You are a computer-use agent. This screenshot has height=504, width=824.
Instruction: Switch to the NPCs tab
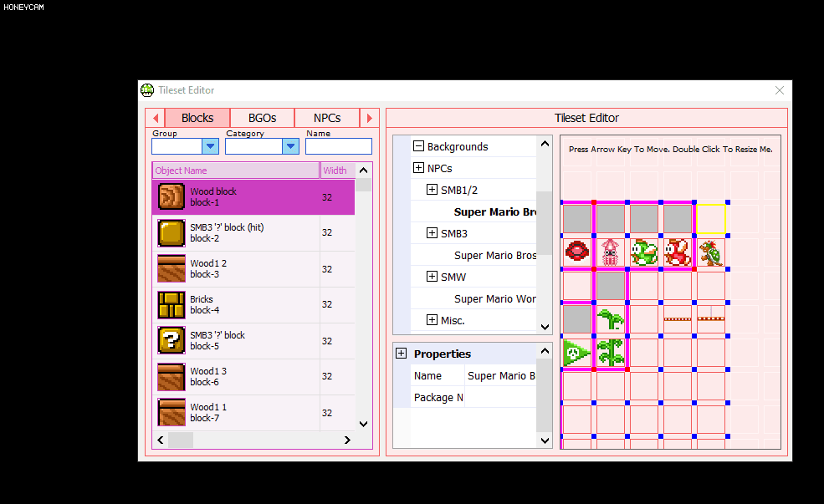coord(327,118)
